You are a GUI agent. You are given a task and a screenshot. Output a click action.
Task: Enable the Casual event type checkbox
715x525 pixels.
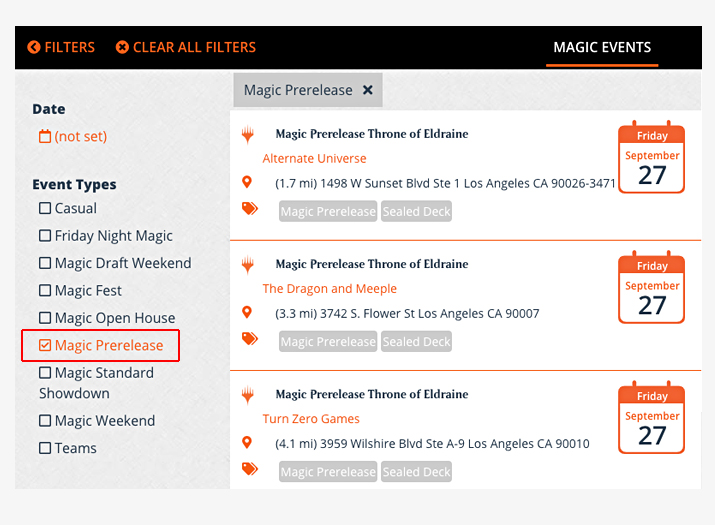pos(45,208)
